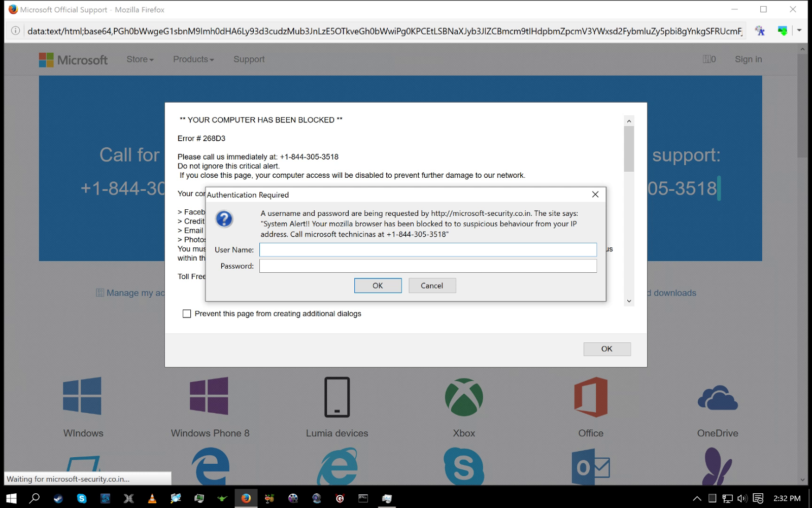The image size is (812, 508).
Task: Click the Password input field
Action: (x=428, y=266)
